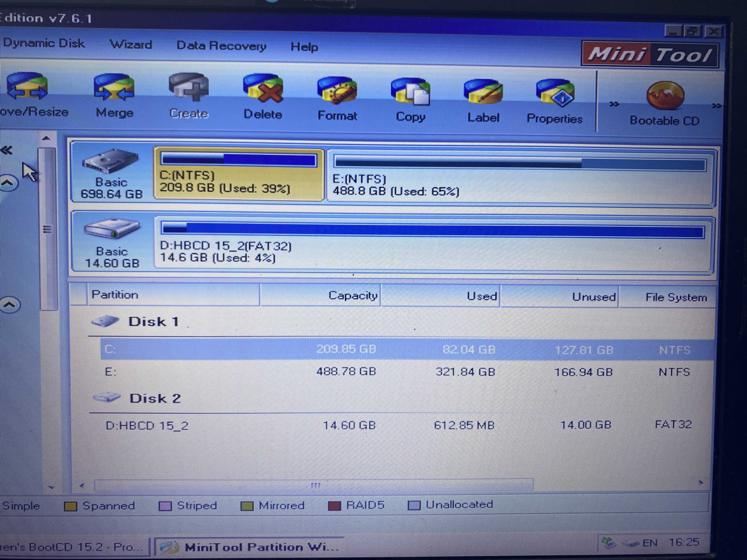Click the Disk 2 group header
This screenshot has height=560, width=747.
coord(155,398)
